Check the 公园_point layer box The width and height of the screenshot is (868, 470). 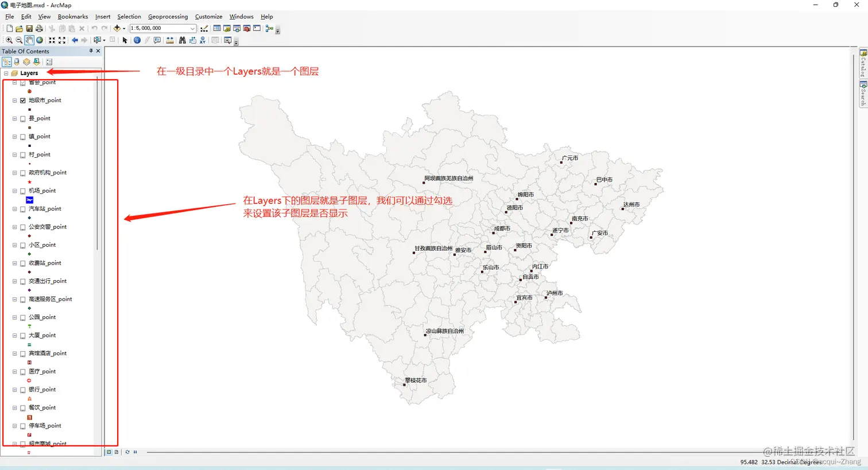pyautogui.click(x=23, y=317)
